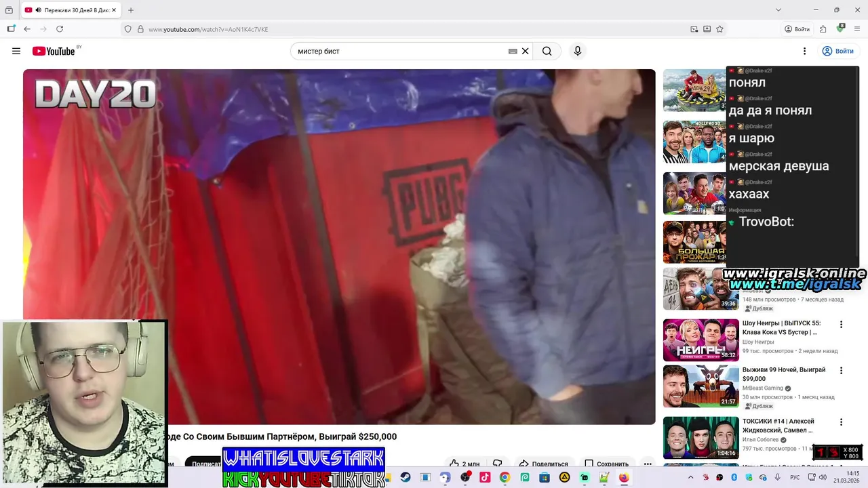Open picture-in-picture from address bar
The height and width of the screenshot is (488, 868).
(x=694, y=29)
